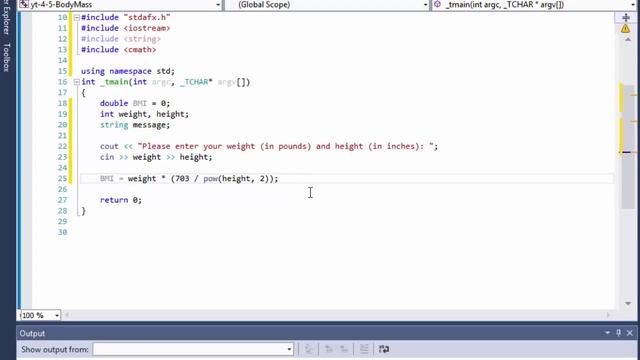Click the Go to Next Message icon
The image size is (640, 360).
(344, 349)
